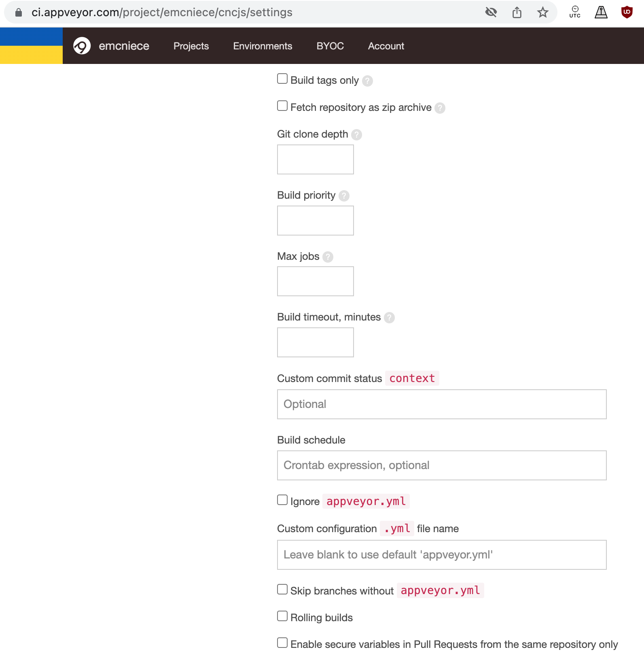Show help tooltip for Git clone depth

(356, 135)
